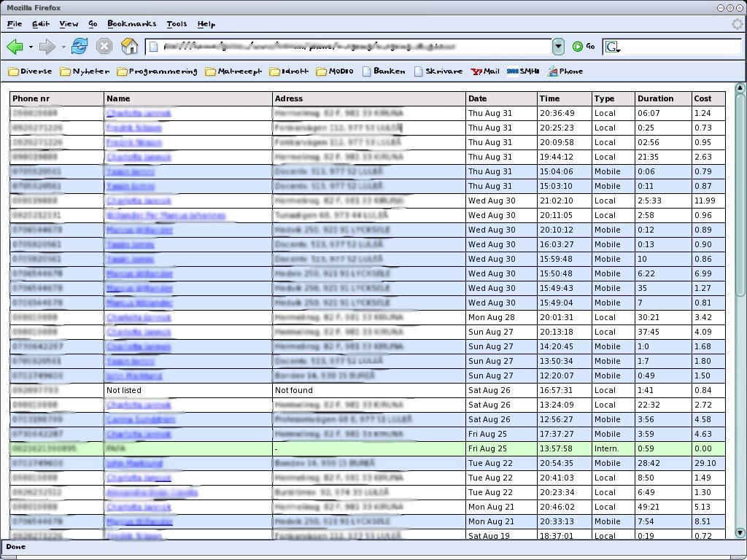Image resolution: width=747 pixels, height=560 pixels.
Task: Click the Google search engine icon
Action: pyautogui.click(x=612, y=47)
